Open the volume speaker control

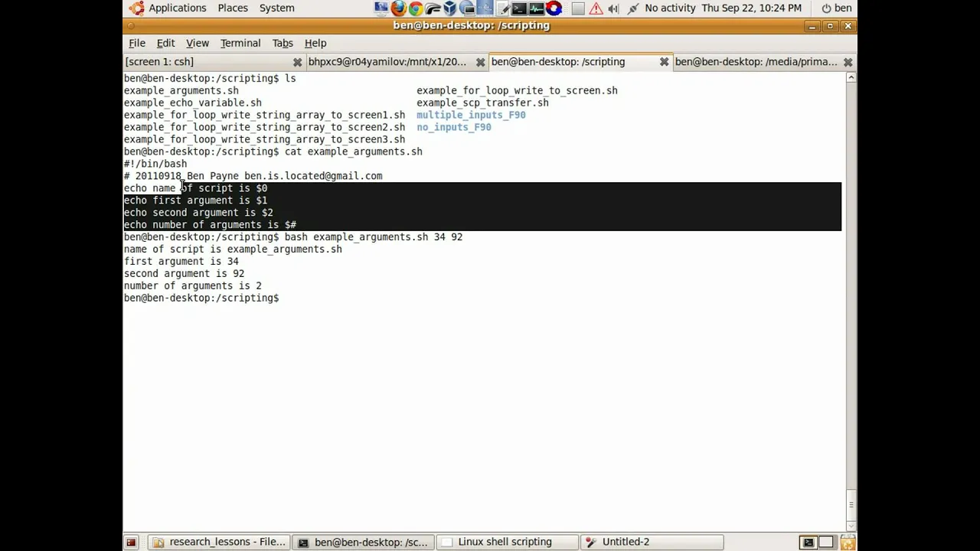pyautogui.click(x=613, y=8)
